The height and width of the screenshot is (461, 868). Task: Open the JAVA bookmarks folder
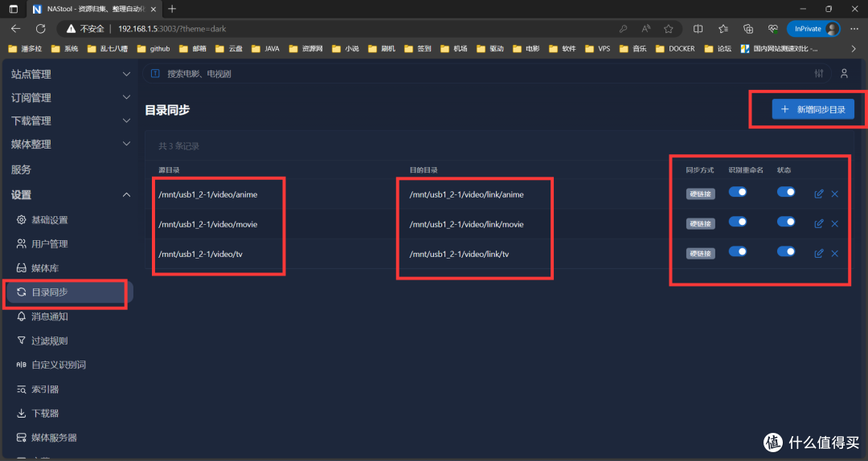(x=265, y=49)
